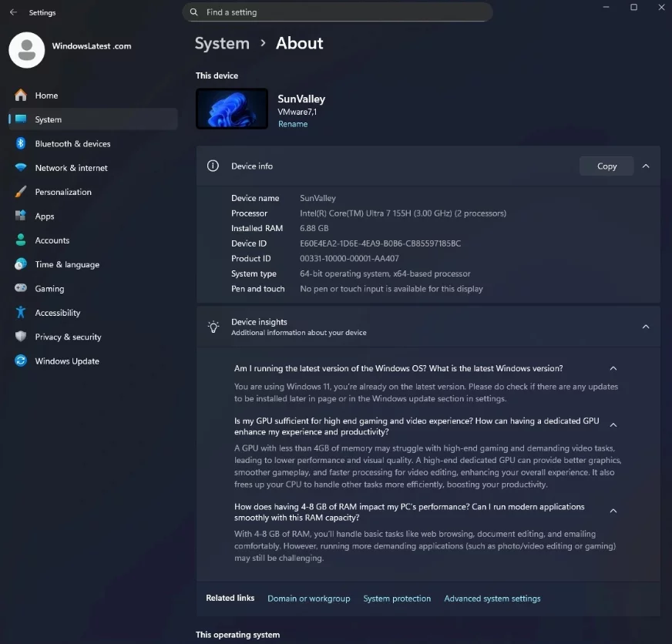Click the SunValley device wallpaper thumbnail
This screenshot has width=672, height=644.
coord(232,109)
